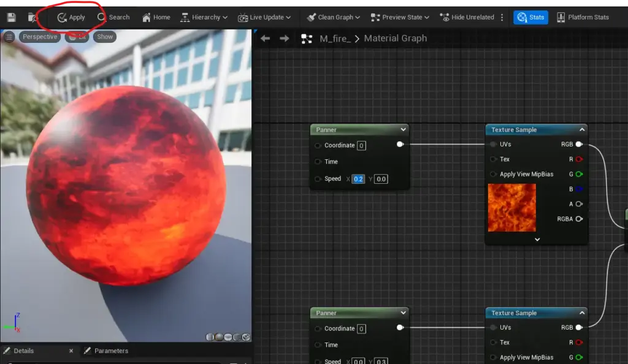Set preview mesh to cube
This screenshot has width=628, height=364.
[x=237, y=337]
